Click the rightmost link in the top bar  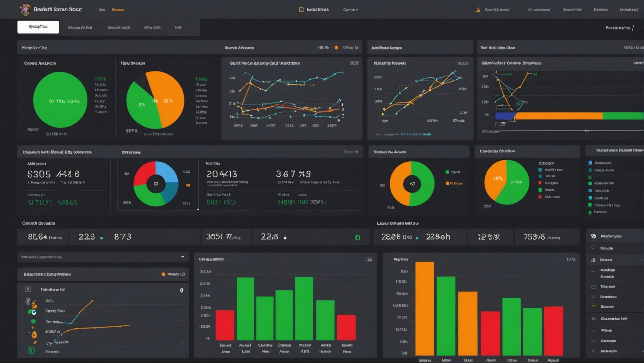click(x=629, y=9)
